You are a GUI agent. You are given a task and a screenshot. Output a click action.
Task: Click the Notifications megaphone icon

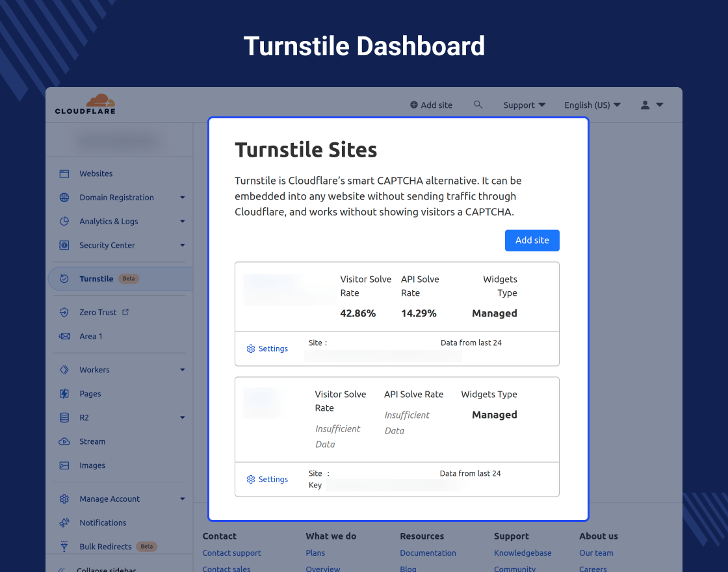(x=64, y=523)
